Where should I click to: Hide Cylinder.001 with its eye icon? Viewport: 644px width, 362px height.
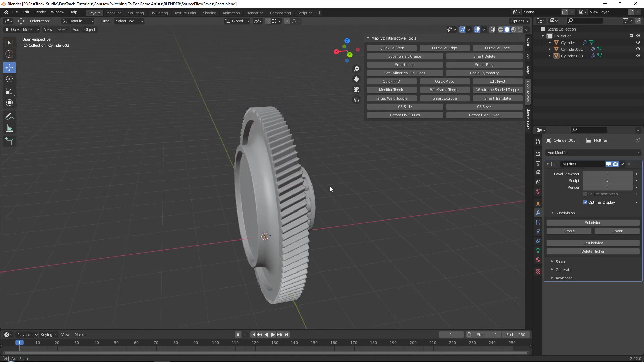pyautogui.click(x=638, y=49)
